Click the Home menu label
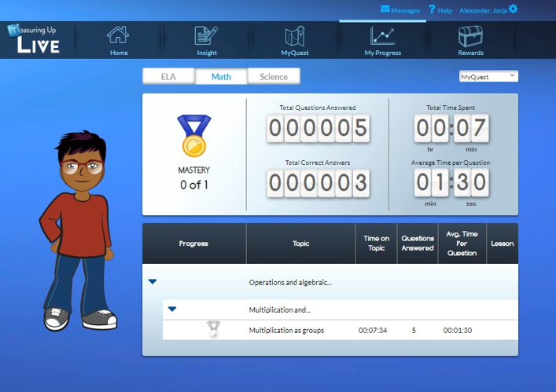 [x=119, y=53]
